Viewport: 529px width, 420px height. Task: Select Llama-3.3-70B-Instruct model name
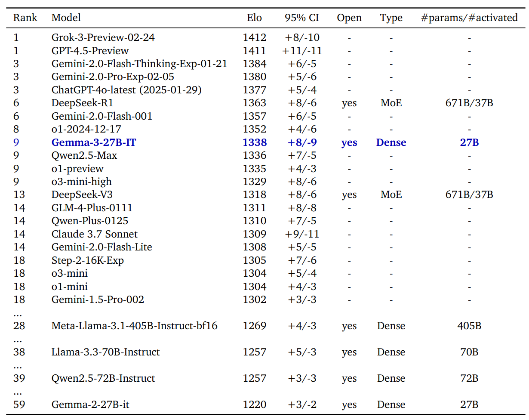point(106,352)
